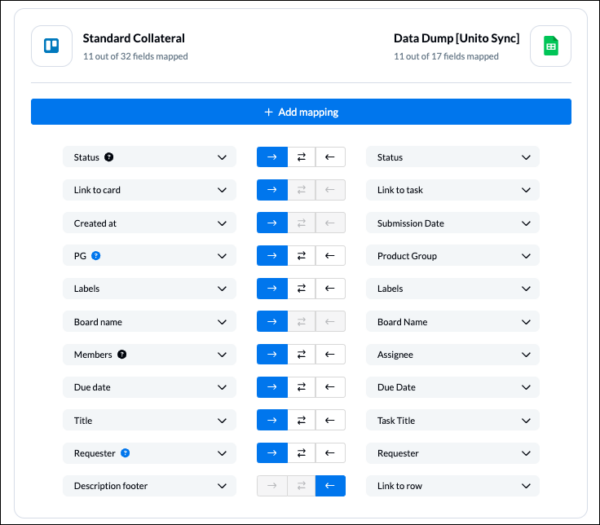Choose two-way sync for Requester row
The image size is (600, 525).
[302, 453]
